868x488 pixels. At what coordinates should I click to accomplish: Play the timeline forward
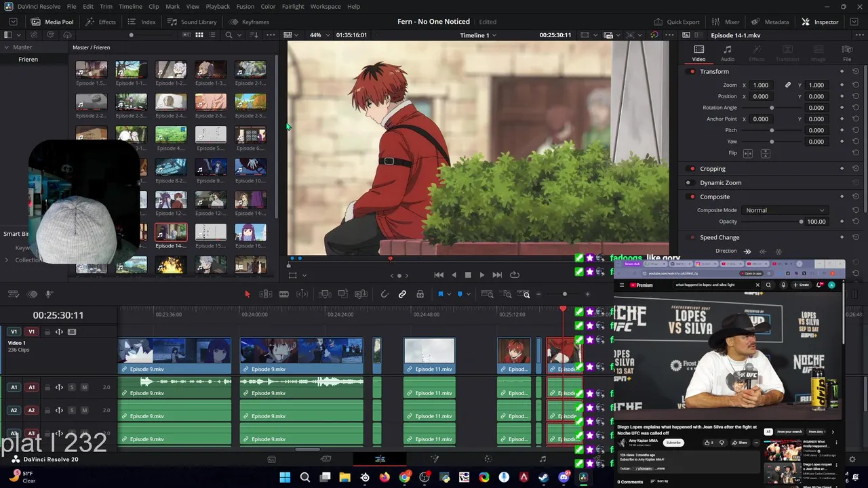(x=482, y=274)
